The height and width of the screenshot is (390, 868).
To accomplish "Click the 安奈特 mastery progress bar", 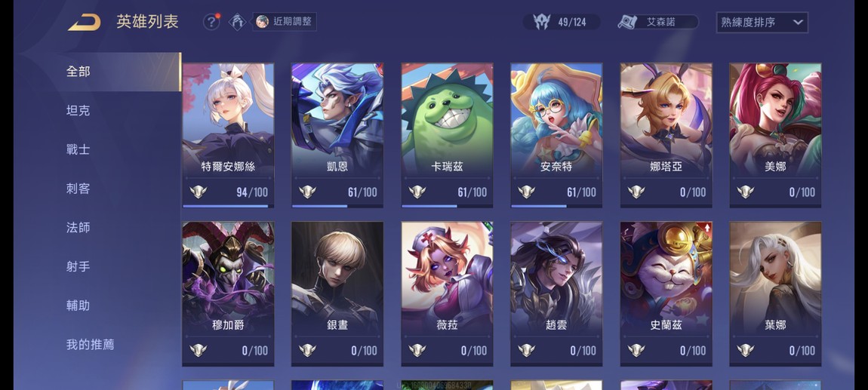I will 556,207.
